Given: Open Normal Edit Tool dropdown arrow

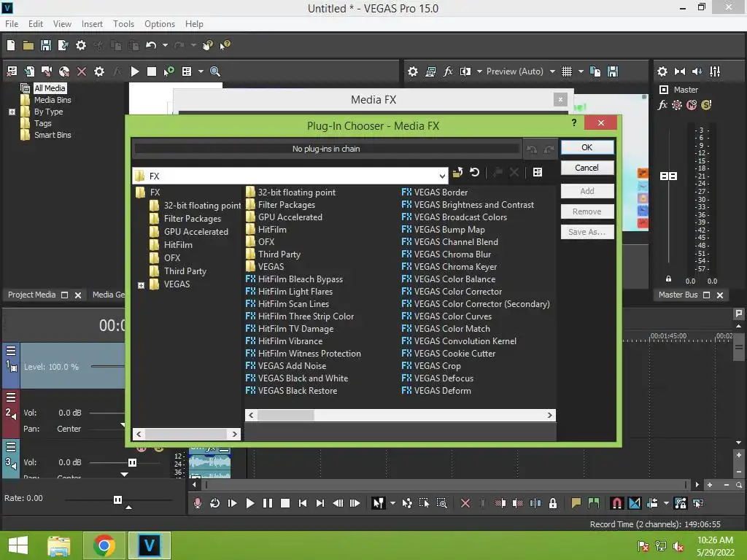Looking at the screenshot, I should click(392, 503).
